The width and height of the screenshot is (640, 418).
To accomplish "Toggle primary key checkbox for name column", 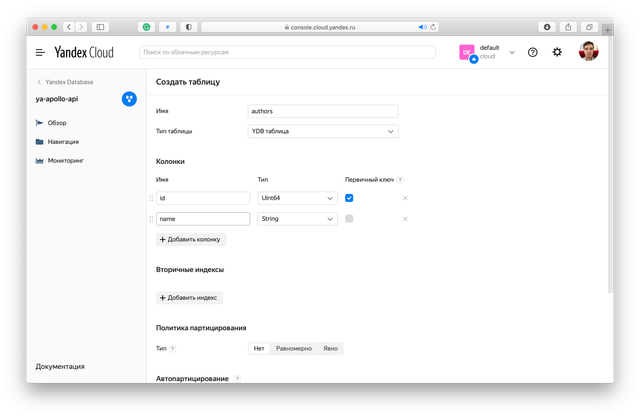I will [x=349, y=218].
